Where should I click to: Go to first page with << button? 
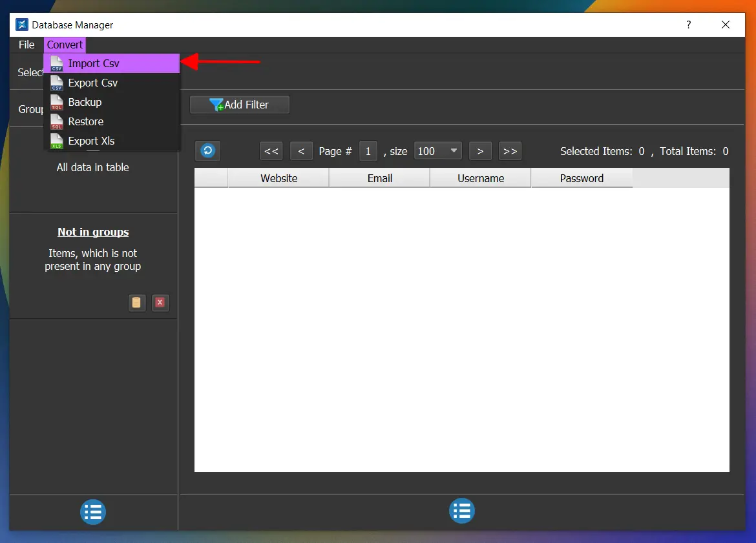point(271,151)
